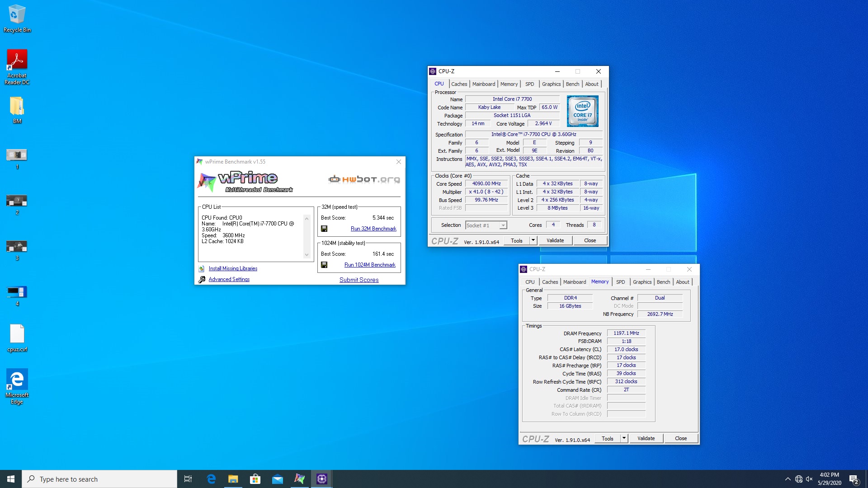868x488 pixels.
Task: Expand Tools dropdown arrow in Memory window
Action: [624, 438]
